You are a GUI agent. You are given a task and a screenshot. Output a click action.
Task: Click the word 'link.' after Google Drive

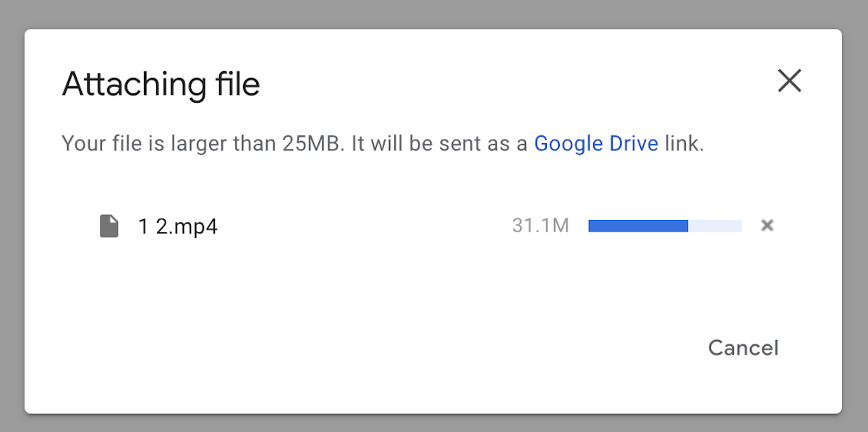(x=684, y=143)
